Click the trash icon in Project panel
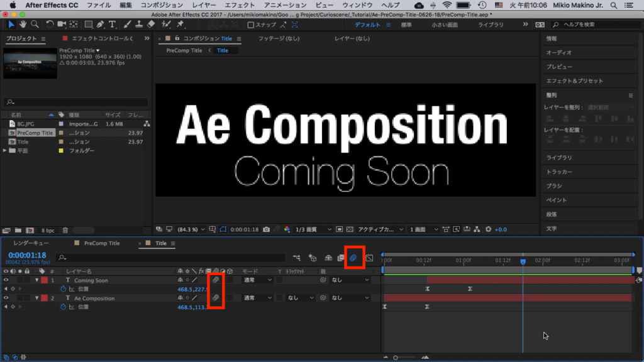The height and width of the screenshot is (362, 644). pos(65,231)
